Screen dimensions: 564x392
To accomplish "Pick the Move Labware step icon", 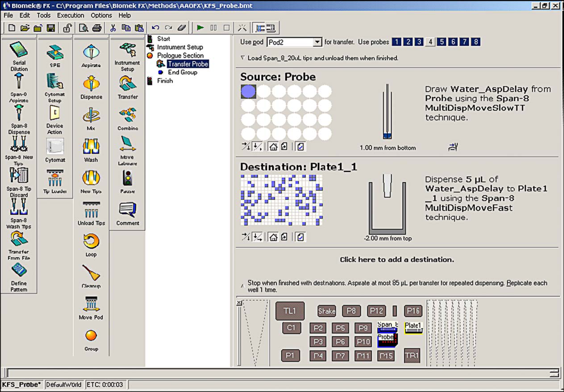I will click(127, 151).
